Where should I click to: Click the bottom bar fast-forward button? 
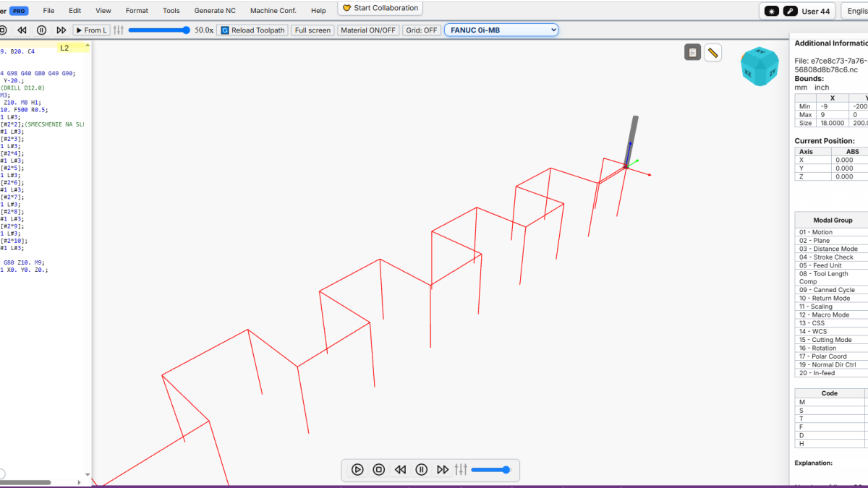pyautogui.click(x=443, y=470)
